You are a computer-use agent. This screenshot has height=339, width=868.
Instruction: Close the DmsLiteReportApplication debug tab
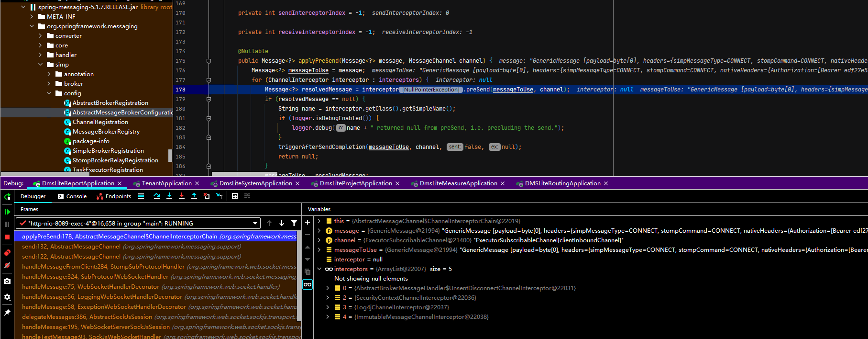[x=120, y=183]
